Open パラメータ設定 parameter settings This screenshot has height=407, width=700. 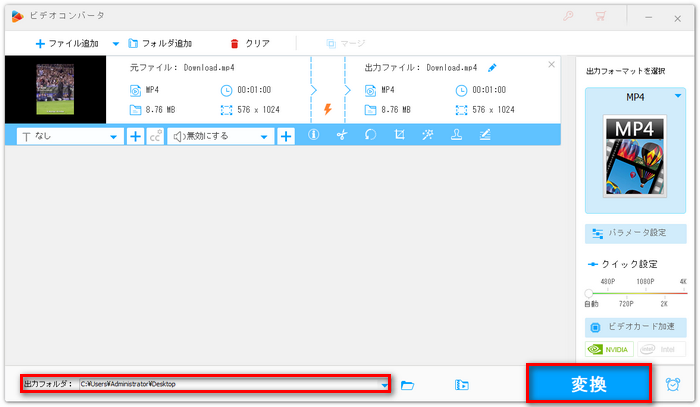pyautogui.click(x=635, y=233)
